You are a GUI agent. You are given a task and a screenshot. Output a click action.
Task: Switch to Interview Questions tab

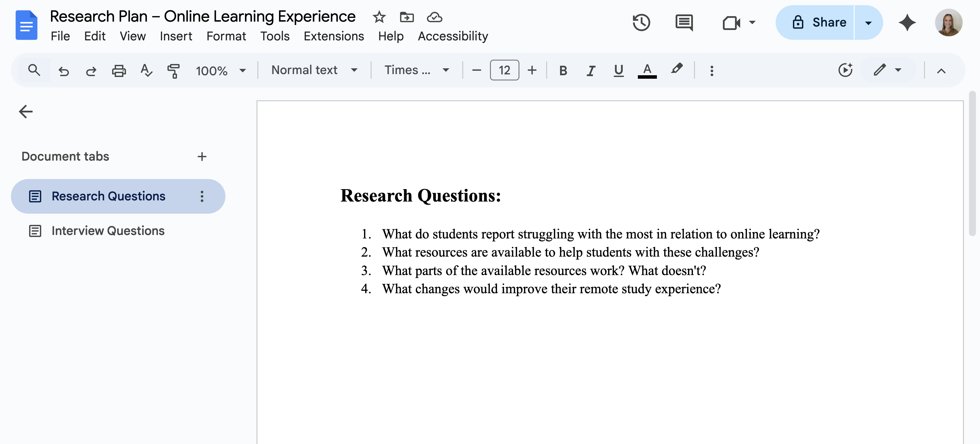(108, 231)
